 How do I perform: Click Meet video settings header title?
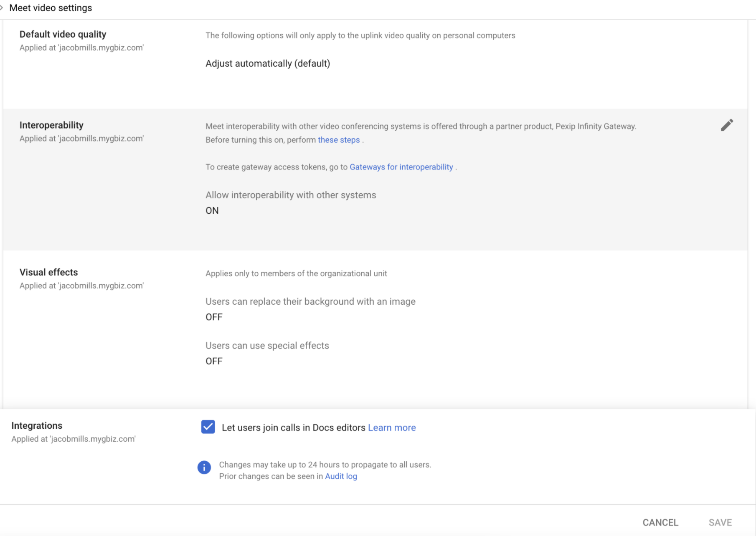pos(51,8)
